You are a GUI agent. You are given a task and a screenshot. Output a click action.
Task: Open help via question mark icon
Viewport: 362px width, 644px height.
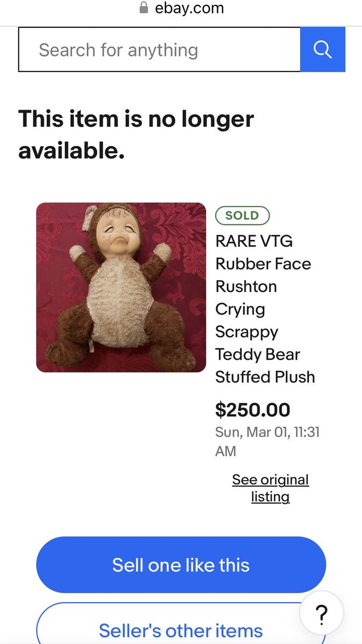click(321, 612)
